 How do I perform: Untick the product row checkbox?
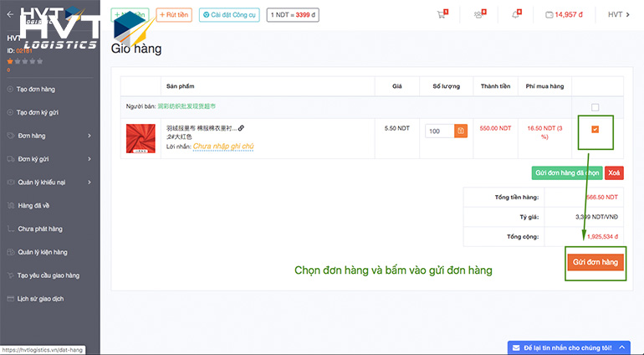pyautogui.click(x=595, y=129)
